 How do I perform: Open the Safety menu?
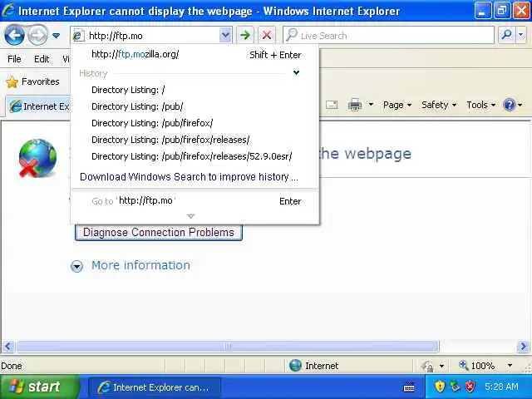[x=438, y=105]
